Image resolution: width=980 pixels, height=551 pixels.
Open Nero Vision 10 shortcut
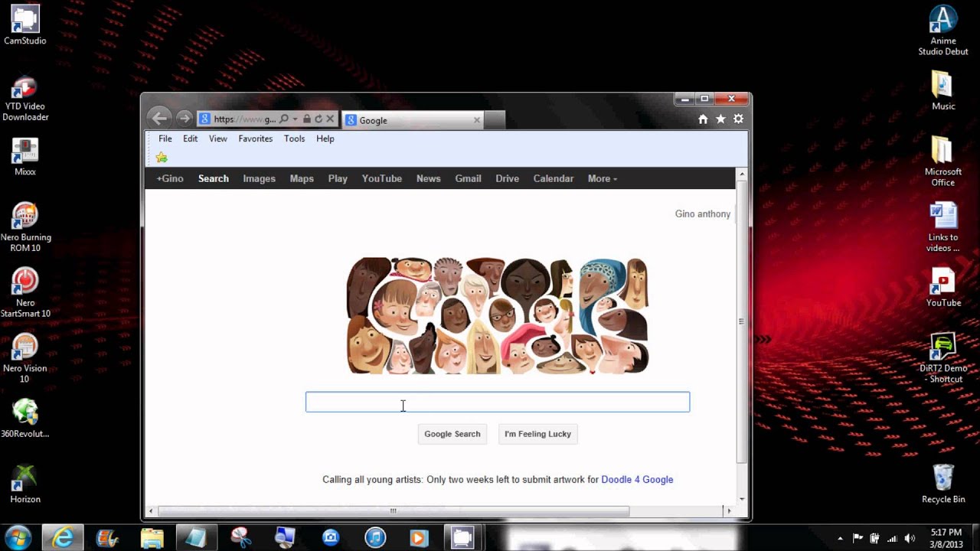click(25, 357)
